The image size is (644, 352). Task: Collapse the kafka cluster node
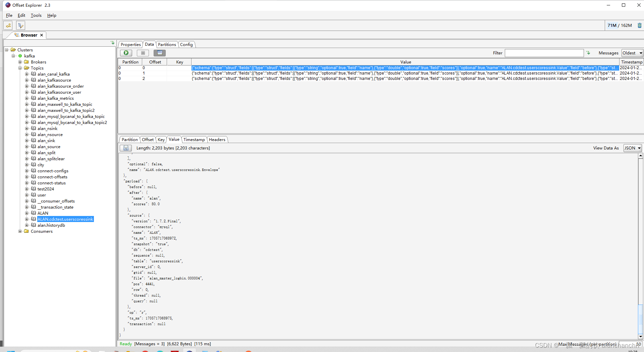point(13,56)
